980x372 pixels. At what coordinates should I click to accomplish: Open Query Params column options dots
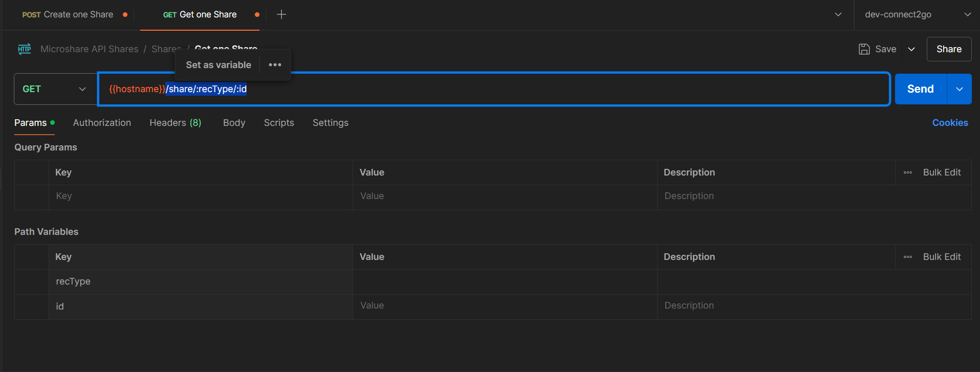[908, 172]
